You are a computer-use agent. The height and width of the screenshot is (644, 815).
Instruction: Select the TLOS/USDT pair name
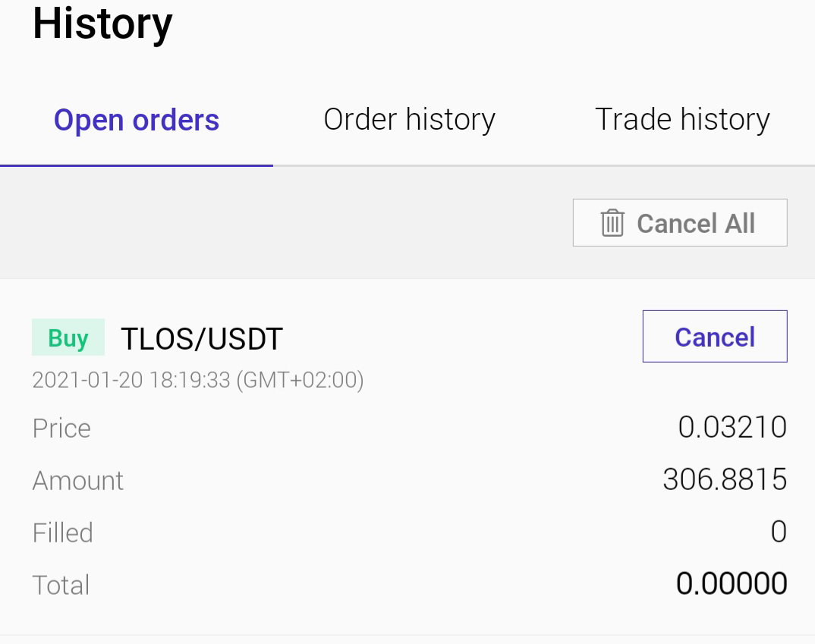coord(202,338)
